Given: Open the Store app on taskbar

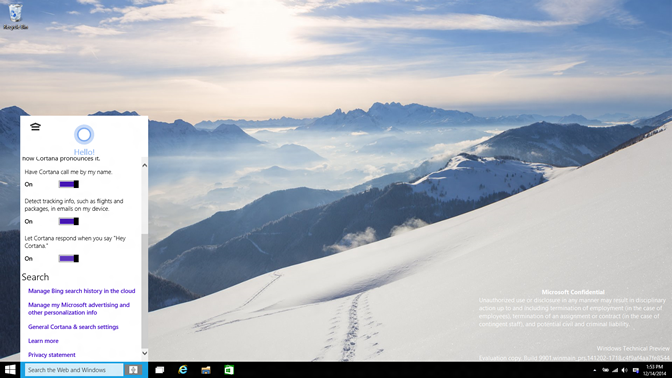Looking at the screenshot, I should [x=229, y=369].
